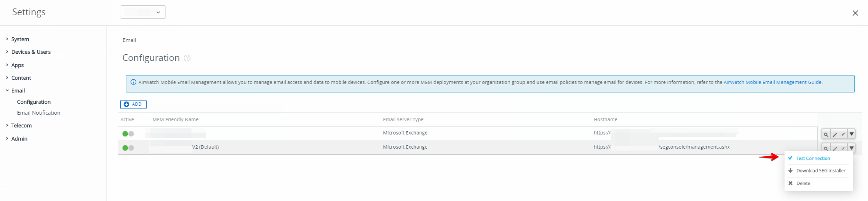This screenshot has height=201, width=868.
Task: Click the magnifier view icon in first row
Action: [x=826, y=134]
